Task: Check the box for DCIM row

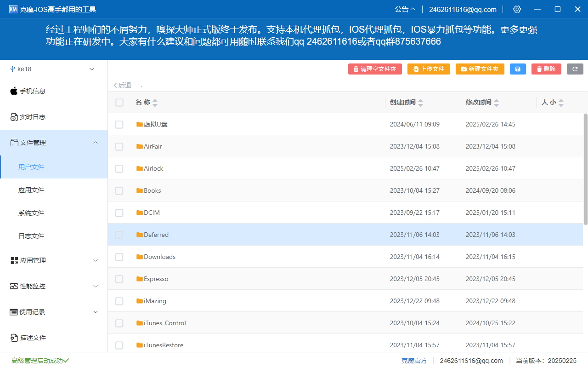Action: coord(119,213)
